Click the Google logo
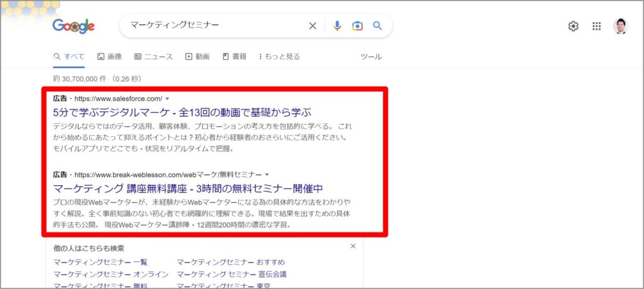This screenshot has height=289, width=644. [x=74, y=26]
